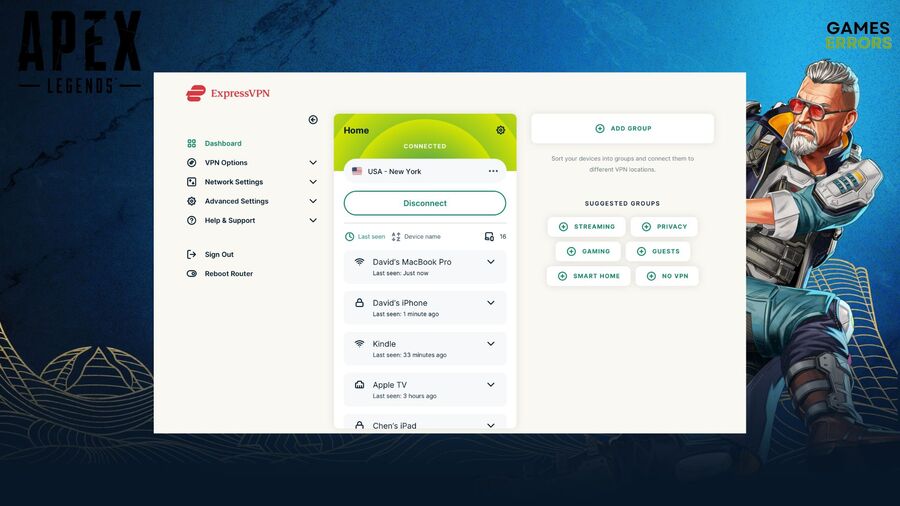The width and height of the screenshot is (900, 506).
Task: Click the ethernet icon for Apple TV
Action: coord(359,384)
